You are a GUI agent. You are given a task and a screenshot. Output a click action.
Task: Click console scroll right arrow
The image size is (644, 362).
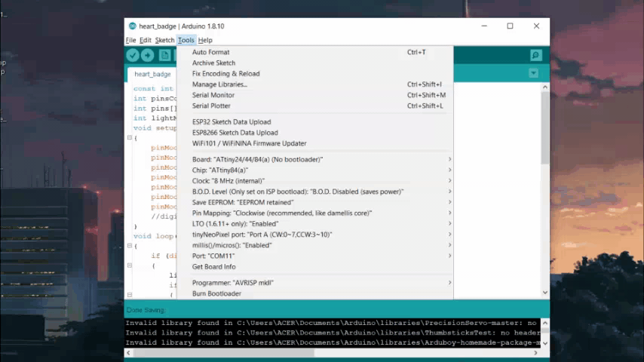point(535,353)
